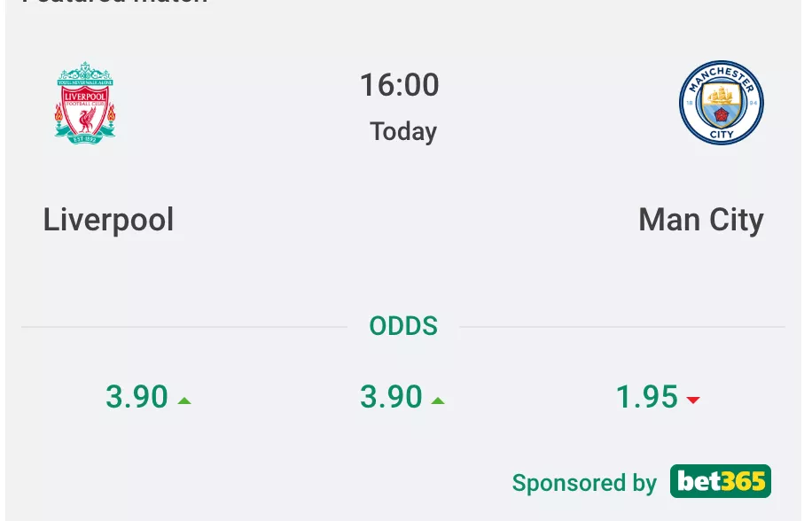Click the red down arrow beside 1.95
812x521 pixels.
[x=693, y=400]
